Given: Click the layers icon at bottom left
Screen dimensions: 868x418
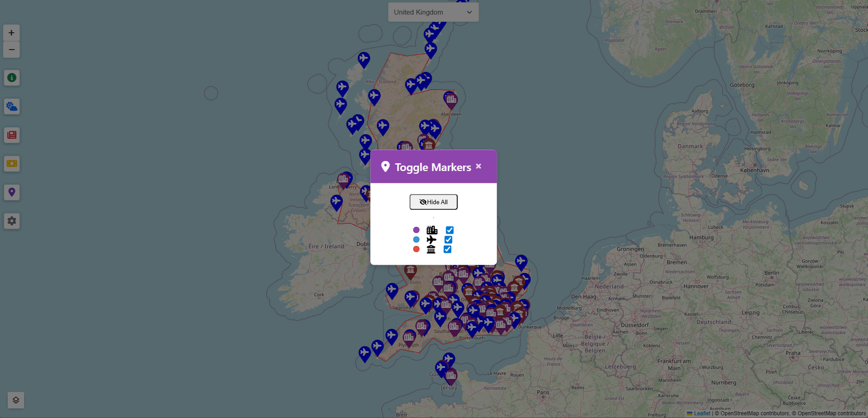Looking at the screenshot, I should [x=15, y=400].
